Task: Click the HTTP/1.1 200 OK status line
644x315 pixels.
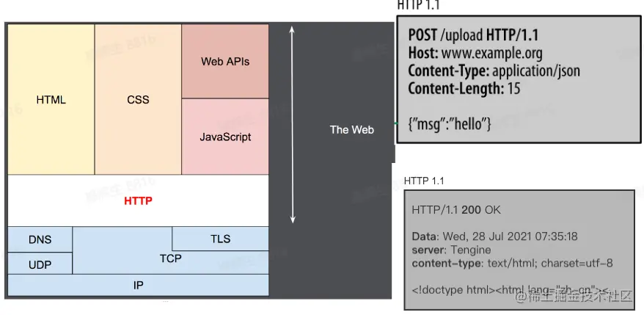Action: pyautogui.click(x=456, y=209)
